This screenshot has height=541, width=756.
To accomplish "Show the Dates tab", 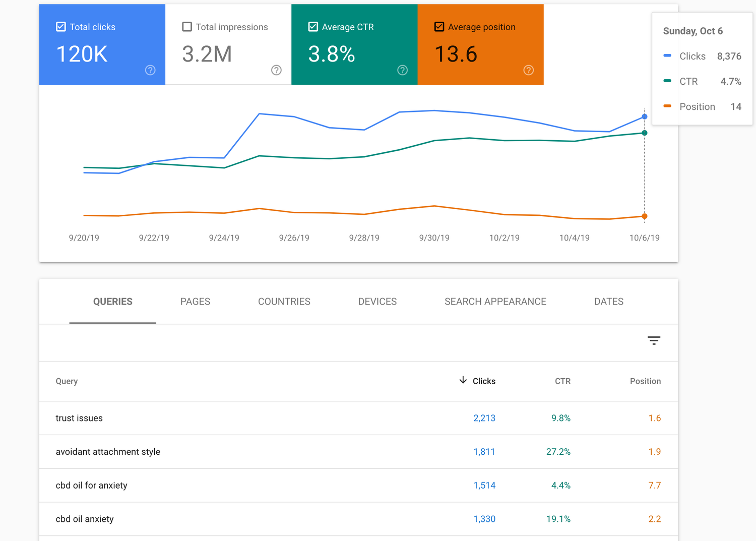I will pos(608,302).
